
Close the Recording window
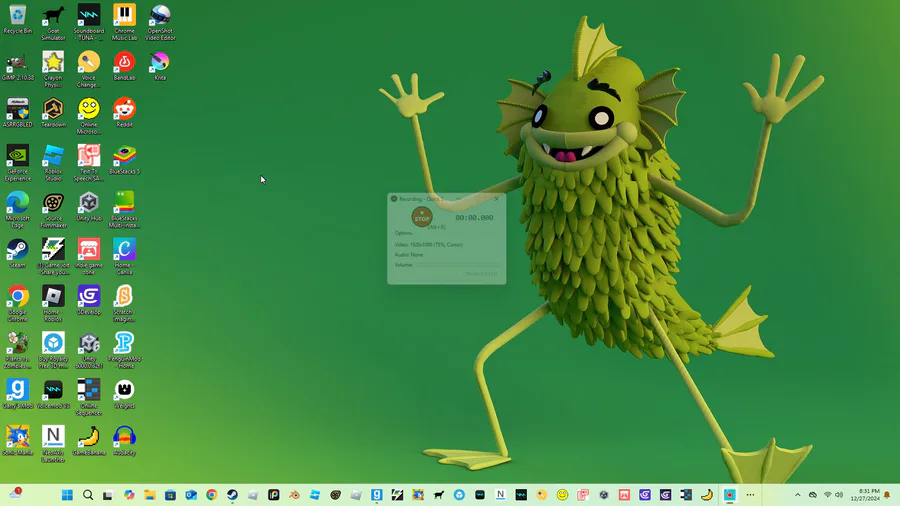click(496, 199)
